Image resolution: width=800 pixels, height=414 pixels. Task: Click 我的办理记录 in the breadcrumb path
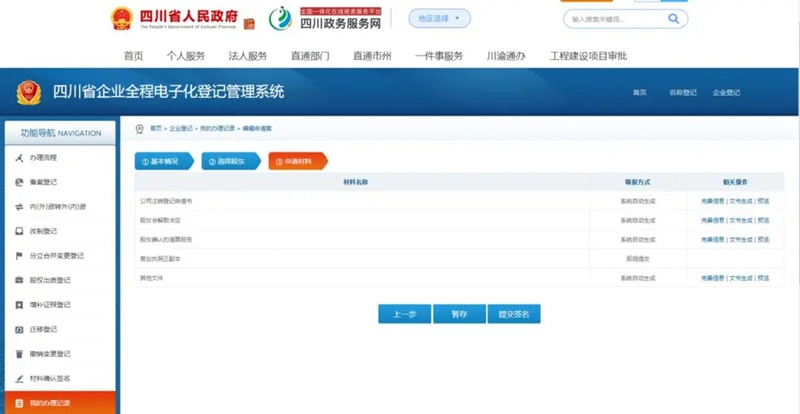pos(217,129)
